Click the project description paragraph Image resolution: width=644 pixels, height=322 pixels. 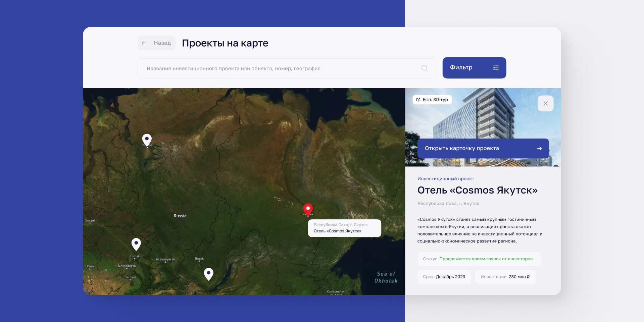(x=480, y=230)
